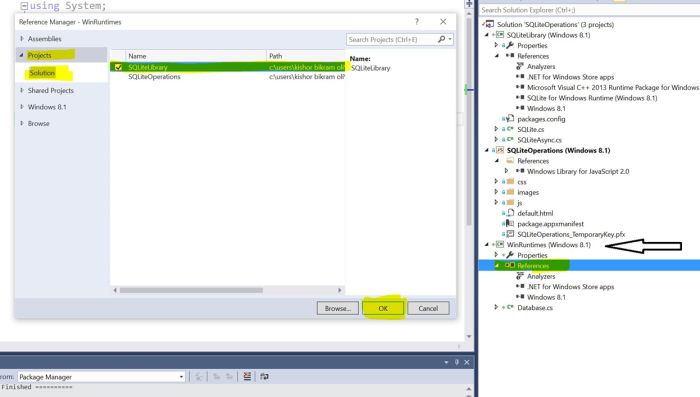Screen dimensions: 700x397
Task: Click the SQLite.cs C# file icon
Action: pos(510,129)
